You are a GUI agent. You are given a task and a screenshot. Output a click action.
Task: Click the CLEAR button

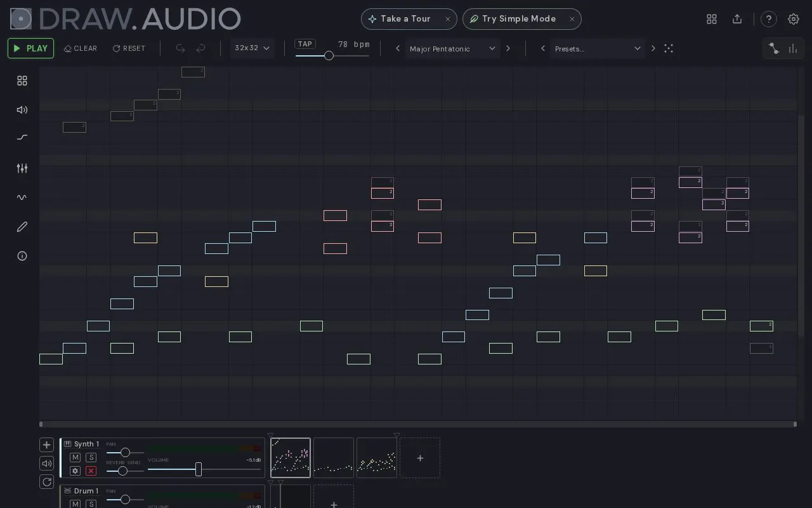pyautogui.click(x=81, y=48)
